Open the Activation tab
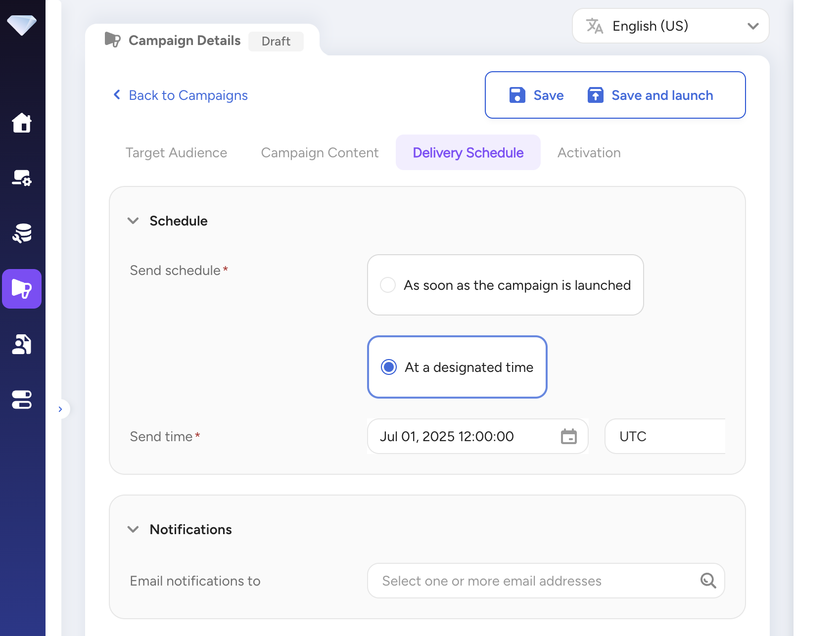The image size is (840, 636). pyautogui.click(x=589, y=152)
